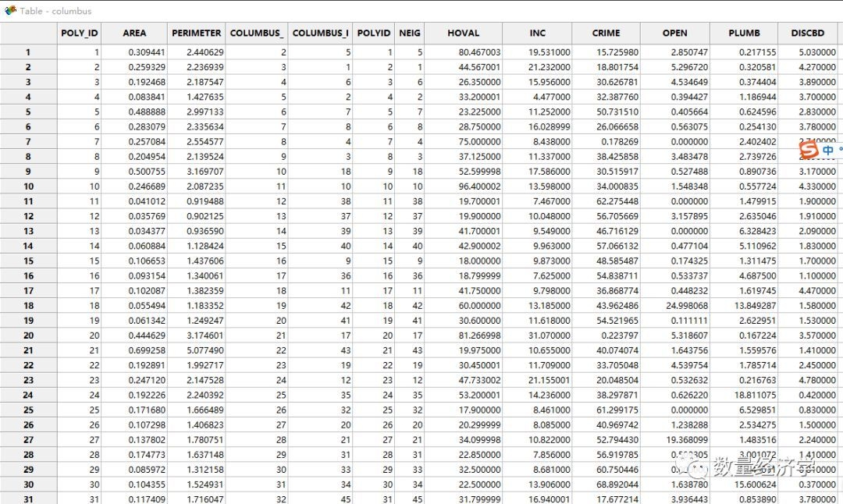Click DISCBD cell 5.030000
The image size is (843, 504).
pos(808,52)
